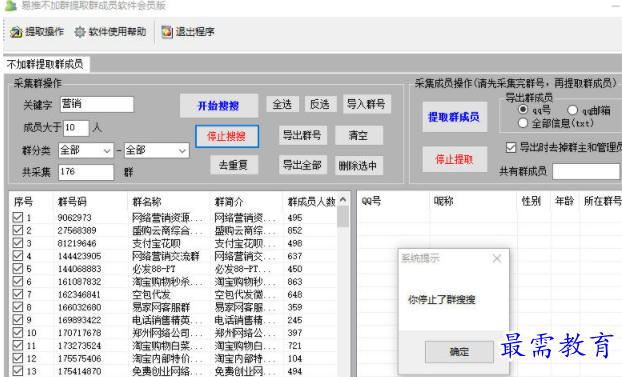Click the 提取群成员 button

(455, 117)
